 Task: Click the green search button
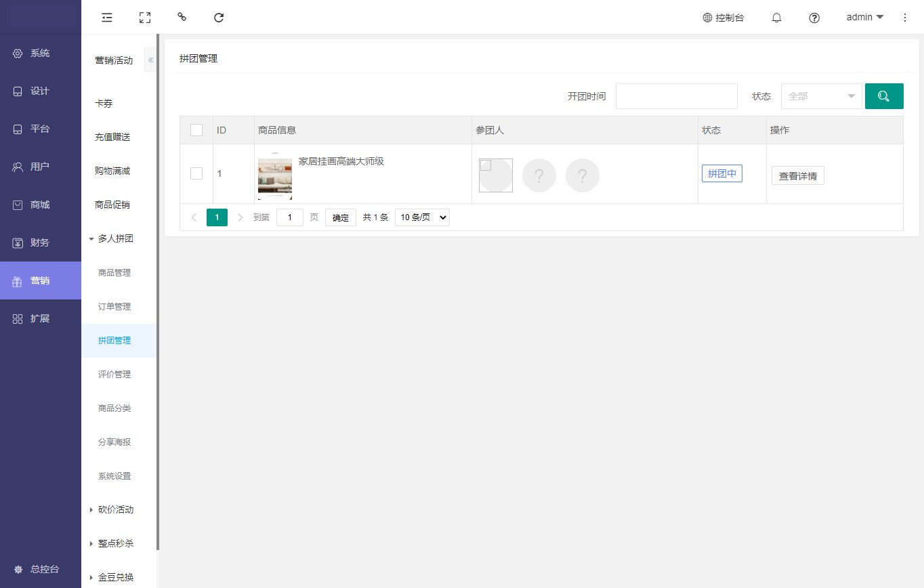click(883, 96)
